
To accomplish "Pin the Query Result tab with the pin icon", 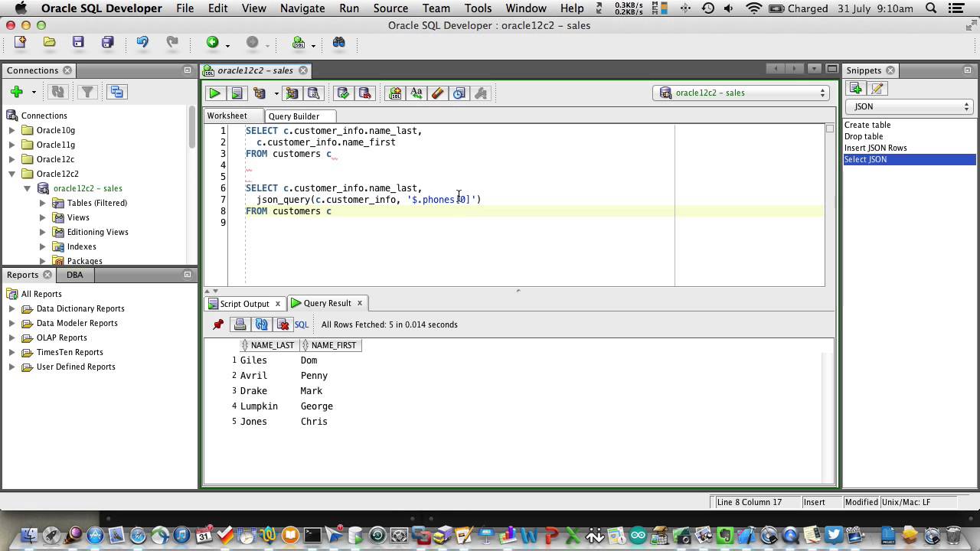I will coord(218,324).
